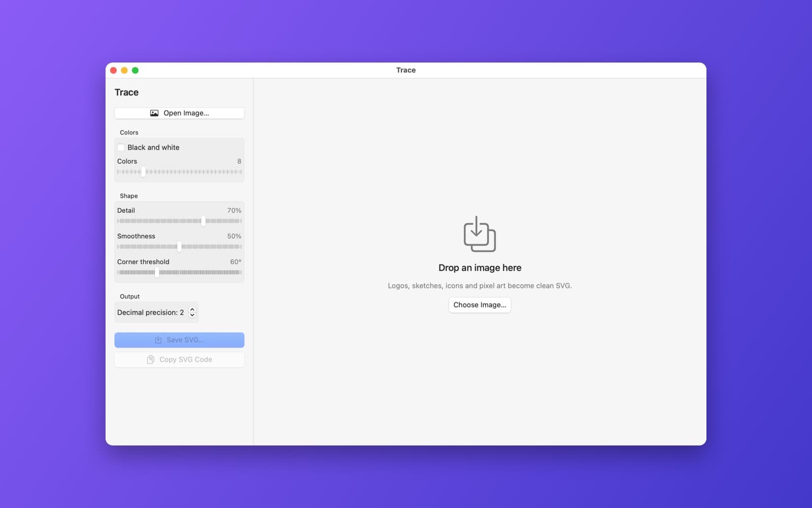Click the Trace sidebar heading

[126, 92]
